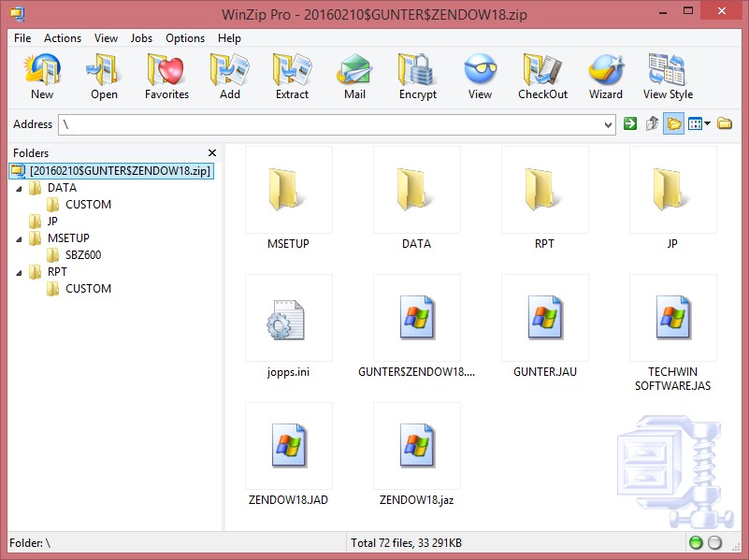The height and width of the screenshot is (560, 749).
Task: Open the View menu
Action: (x=106, y=38)
